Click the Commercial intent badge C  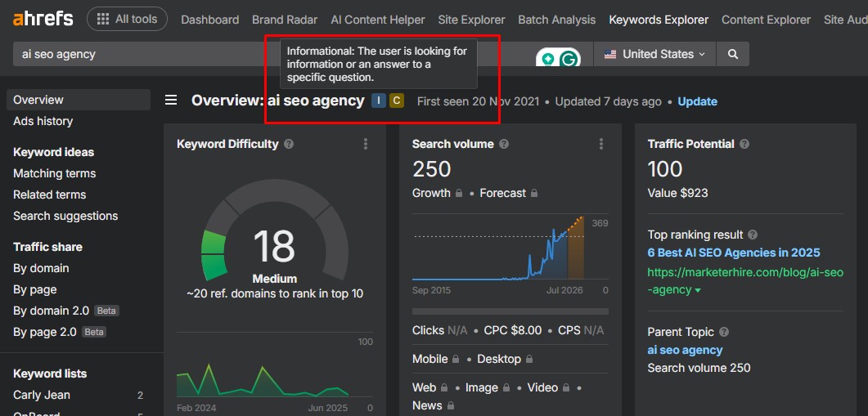tap(396, 101)
